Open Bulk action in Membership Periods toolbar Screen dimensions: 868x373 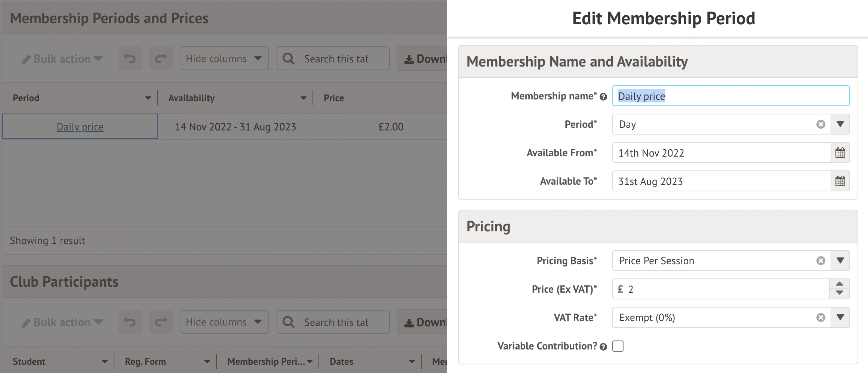point(62,59)
